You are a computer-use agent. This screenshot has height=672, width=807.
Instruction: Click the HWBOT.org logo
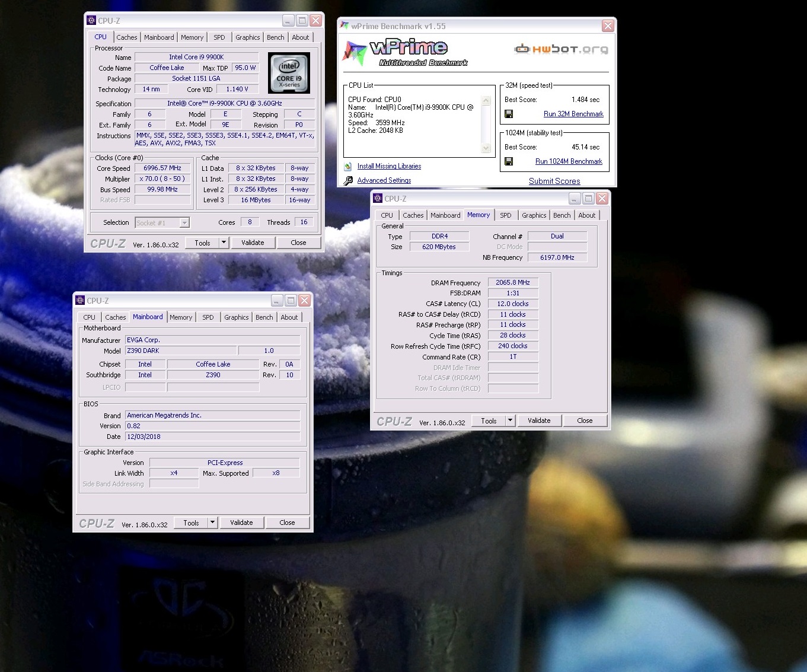pyautogui.click(x=561, y=49)
